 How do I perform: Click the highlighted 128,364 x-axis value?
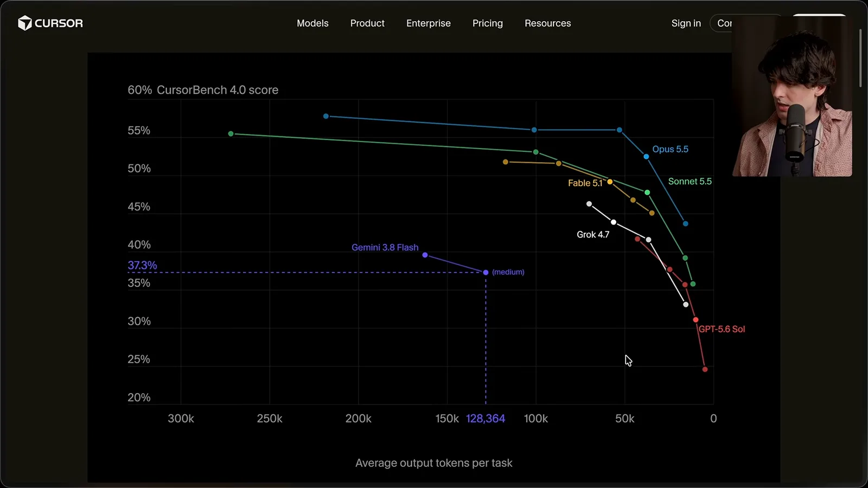486,419
